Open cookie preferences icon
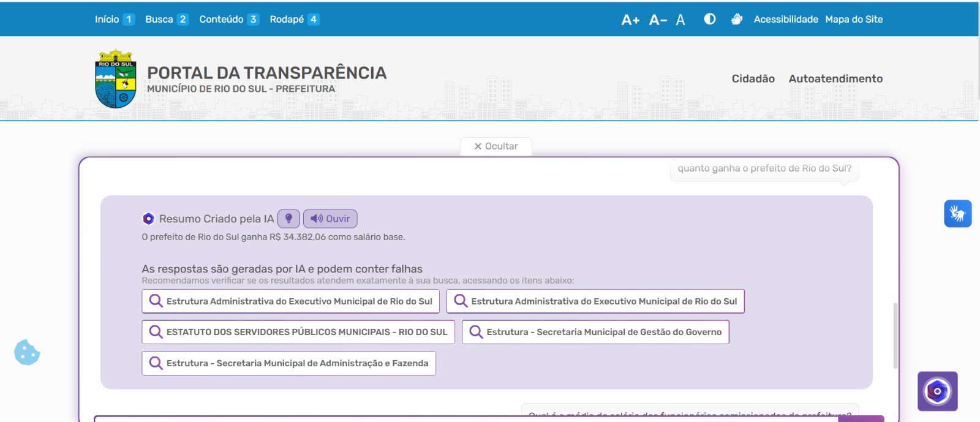The image size is (980, 422). 27,352
